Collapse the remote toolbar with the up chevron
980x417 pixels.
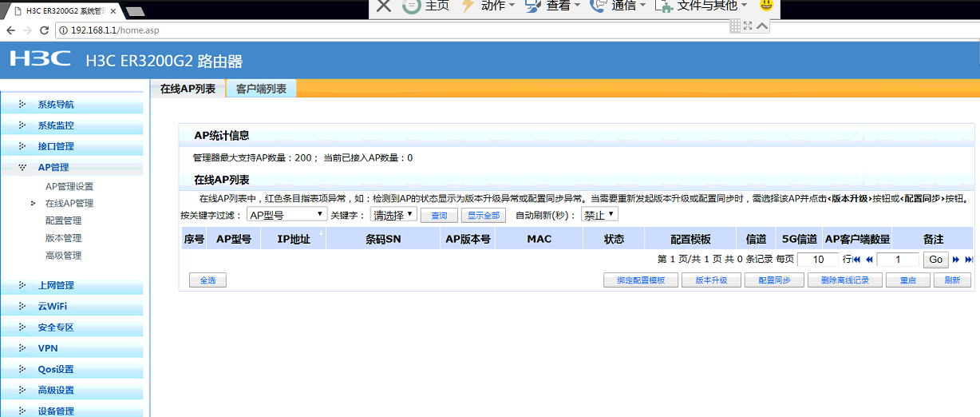coord(762,26)
